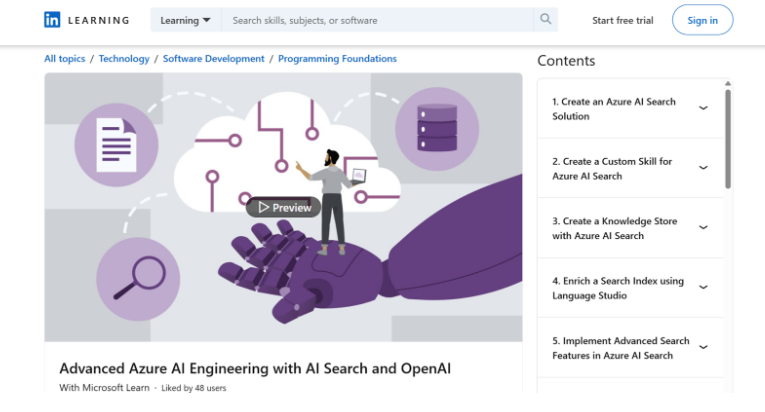The height and width of the screenshot is (412, 765).
Task: Expand section 5 Implement Advanced Search Features
Action: click(x=630, y=348)
